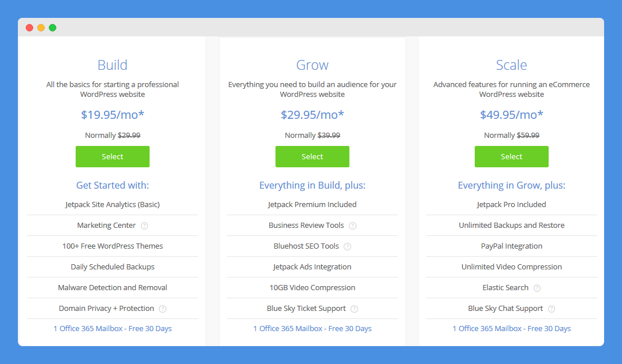Close the window with the red button
The width and height of the screenshot is (622, 364).
click(x=29, y=28)
